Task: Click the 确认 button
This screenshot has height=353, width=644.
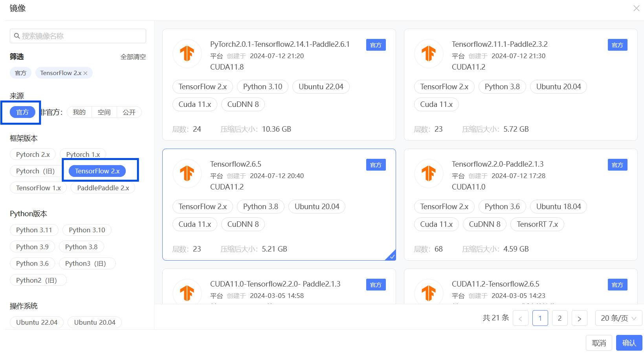Action: click(629, 343)
